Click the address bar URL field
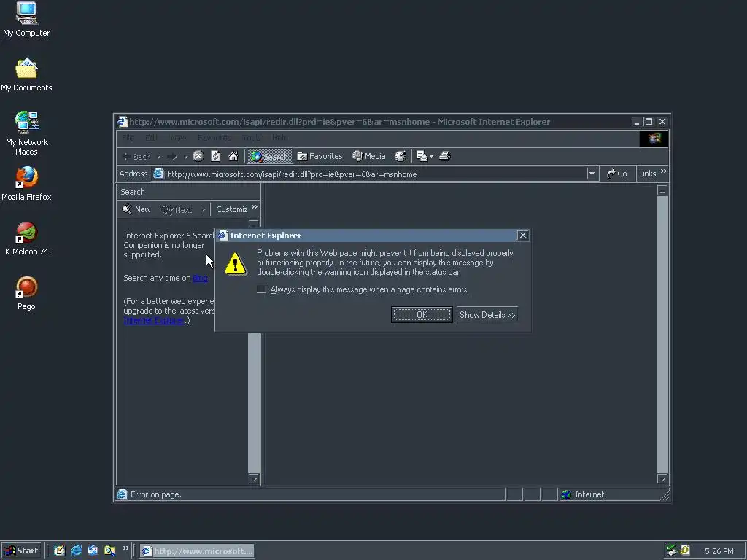This screenshot has height=560, width=747. click(x=376, y=174)
